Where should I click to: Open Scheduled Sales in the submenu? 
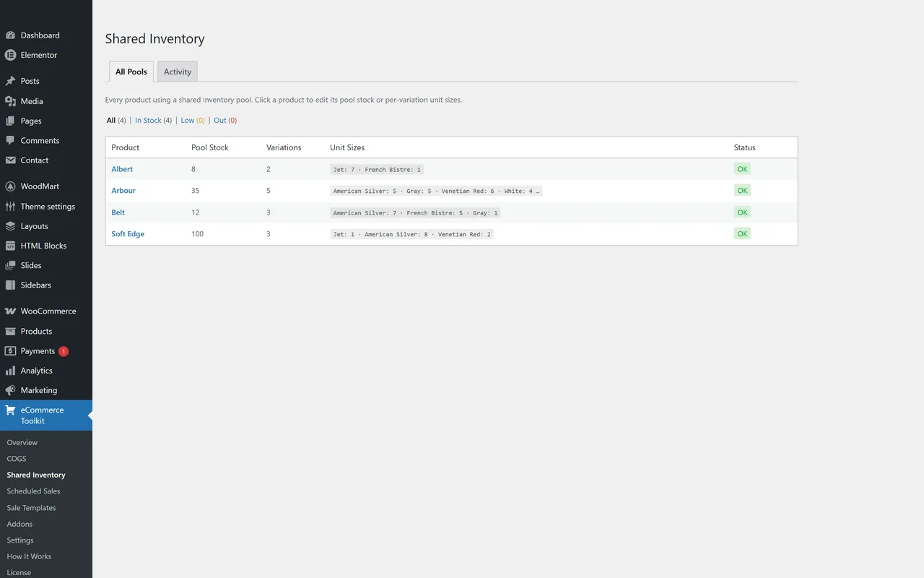34,491
